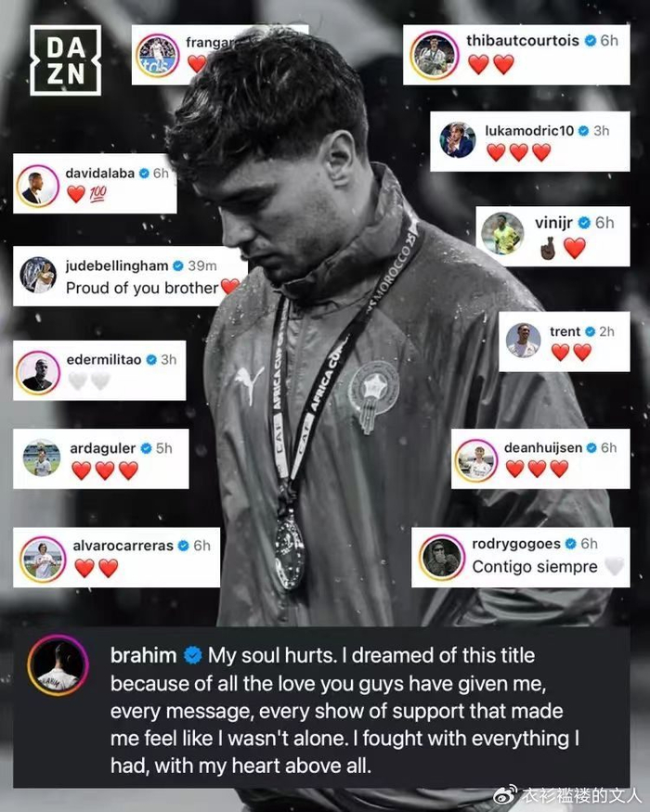Viewport: 650px width, 812px height.
Task: Select judebellingham username link
Action: point(117,265)
